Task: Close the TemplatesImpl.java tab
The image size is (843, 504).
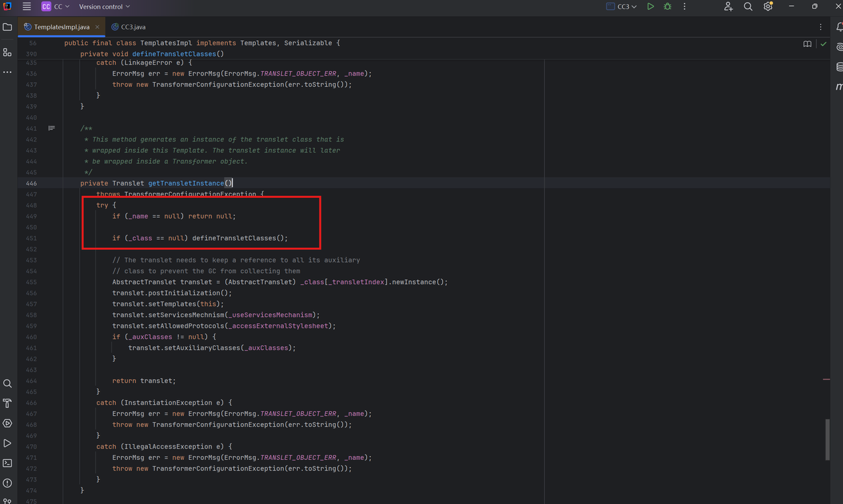Action: point(97,27)
